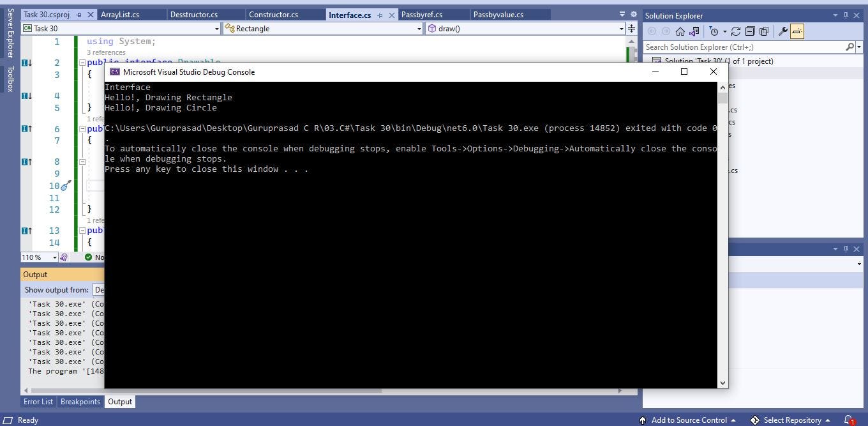
Task: Switch to Desstructor.cs tab
Action: [194, 14]
